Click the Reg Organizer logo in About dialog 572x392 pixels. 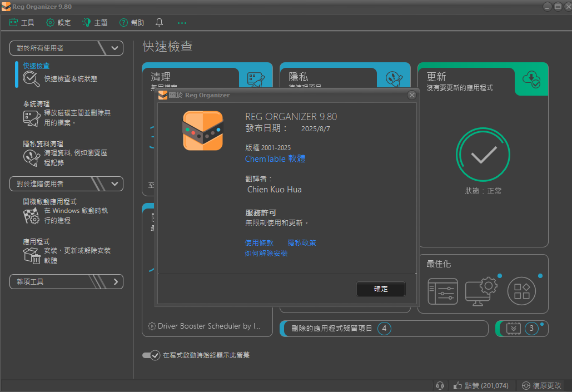point(203,131)
